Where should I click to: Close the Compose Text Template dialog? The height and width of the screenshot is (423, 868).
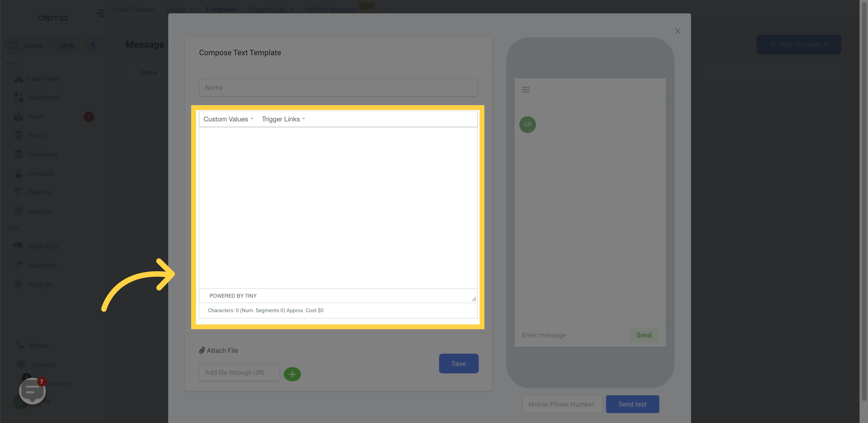(x=678, y=31)
